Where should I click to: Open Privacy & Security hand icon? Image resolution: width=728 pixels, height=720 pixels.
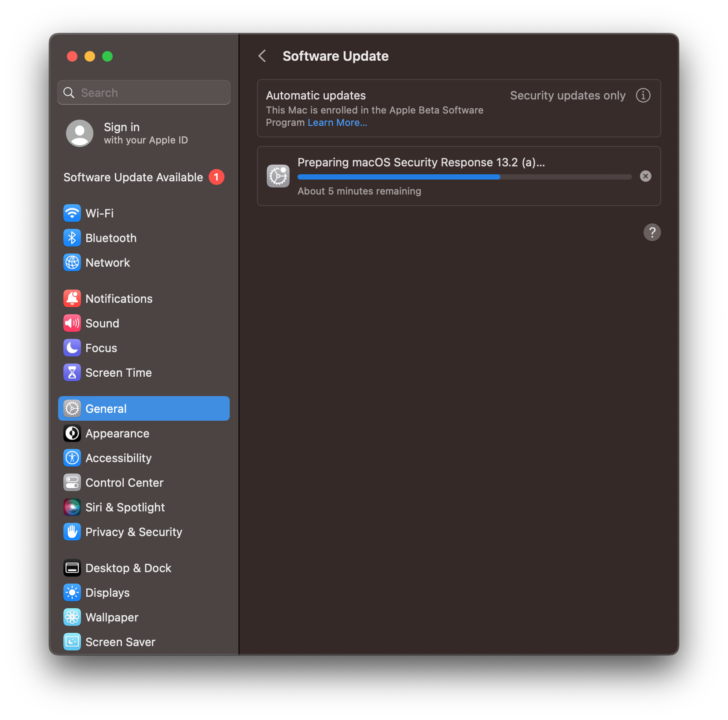click(72, 532)
